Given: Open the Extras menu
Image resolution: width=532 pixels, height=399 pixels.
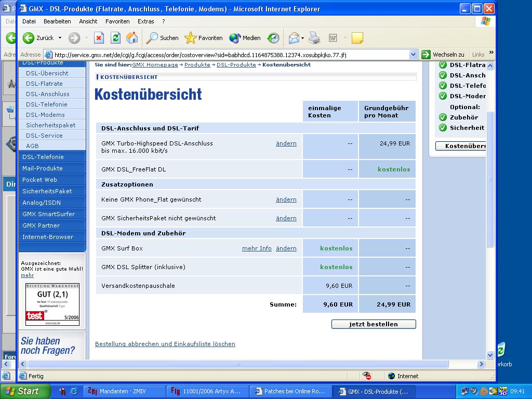Looking at the screenshot, I should 145,21.
